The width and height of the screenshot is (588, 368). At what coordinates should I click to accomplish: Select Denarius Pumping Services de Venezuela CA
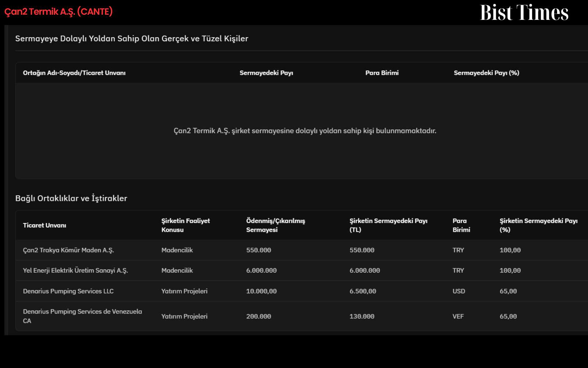pos(82,316)
